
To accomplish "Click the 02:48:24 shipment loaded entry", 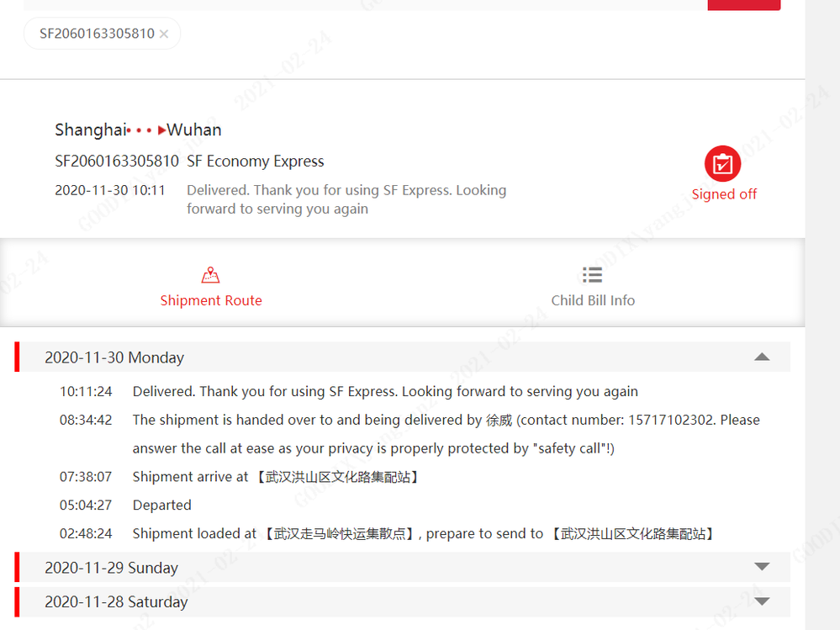I will pyautogui.click(x=423, y=533).
